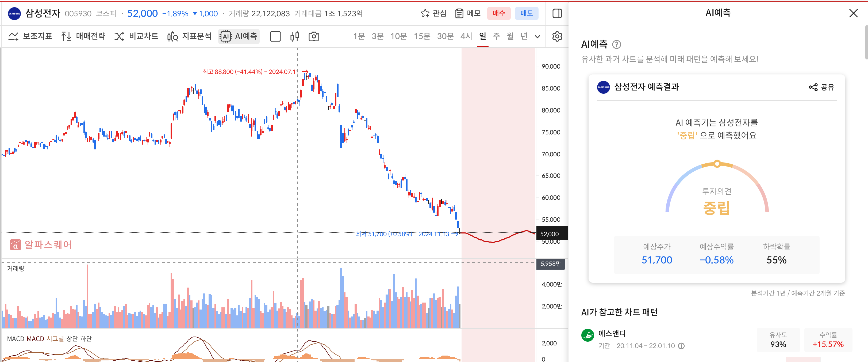Change chart type with the candlestick icon
Screen dimensions: 868x362
[x=294, y=36]
